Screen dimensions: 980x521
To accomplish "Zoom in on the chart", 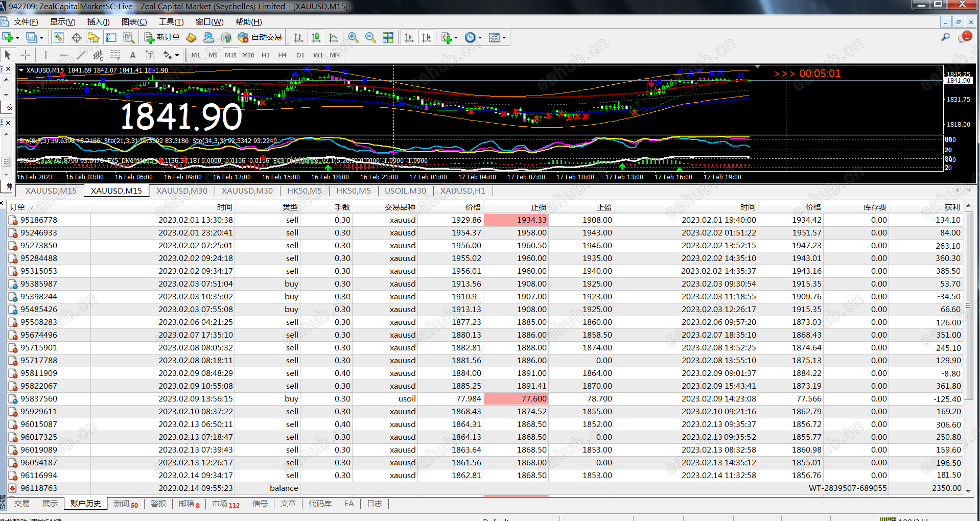I will pyautogui.click(x=353, y=37).
